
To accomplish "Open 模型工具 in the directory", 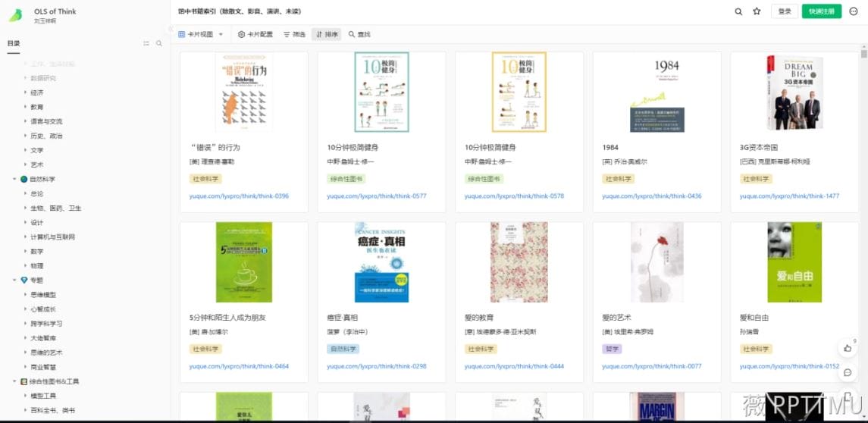I will [43, 396].
